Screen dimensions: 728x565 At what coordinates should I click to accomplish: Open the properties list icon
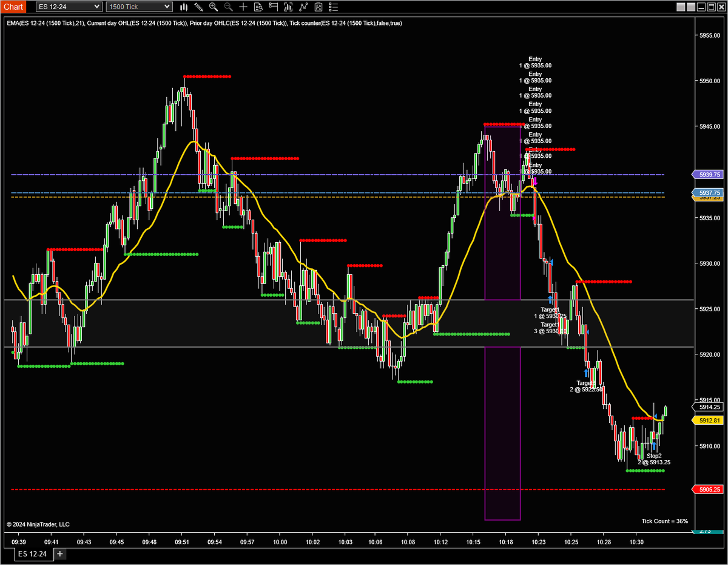pos(334,7)
